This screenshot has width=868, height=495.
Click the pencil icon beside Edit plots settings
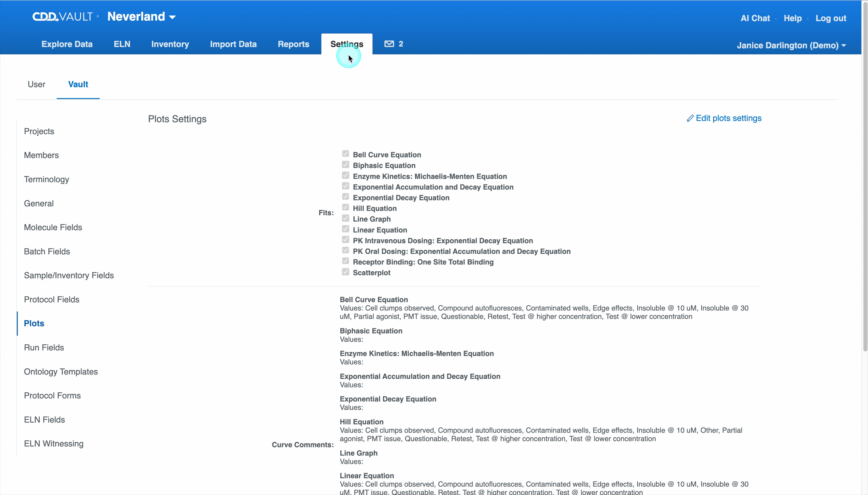690,118
